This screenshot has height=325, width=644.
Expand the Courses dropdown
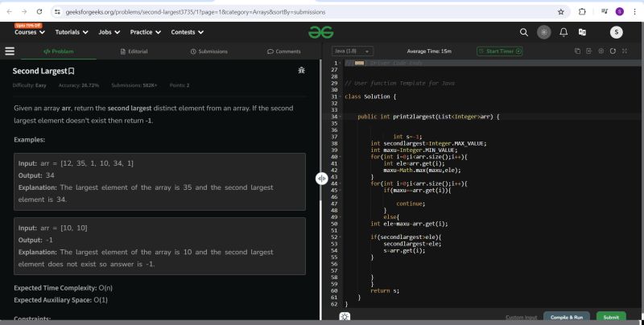(30, 32)
